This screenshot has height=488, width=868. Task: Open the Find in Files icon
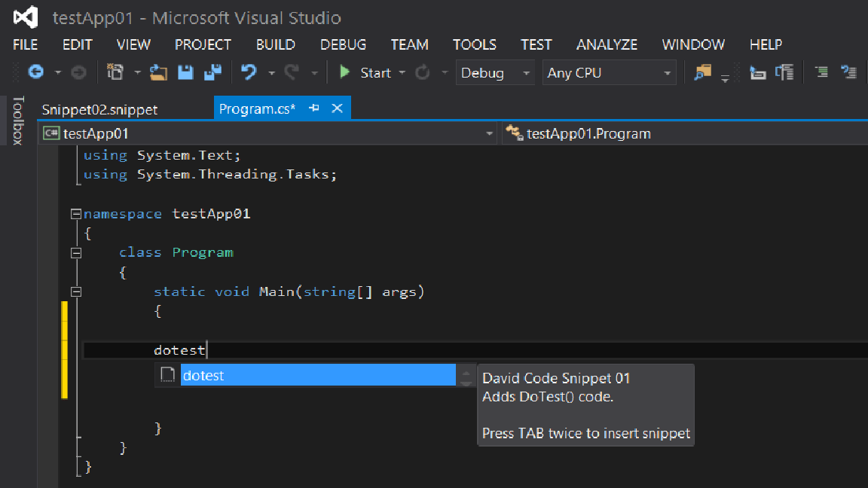pyautogui.click(x=702, y=72)
